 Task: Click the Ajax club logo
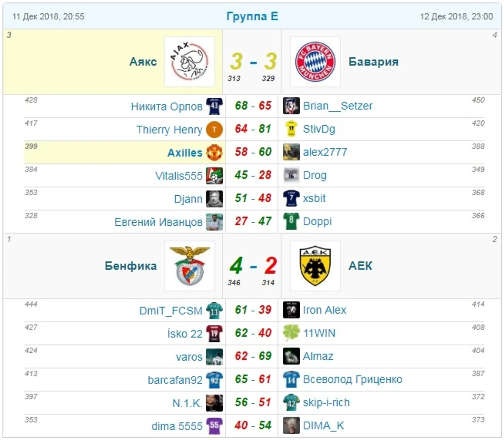tap(190, 62)
